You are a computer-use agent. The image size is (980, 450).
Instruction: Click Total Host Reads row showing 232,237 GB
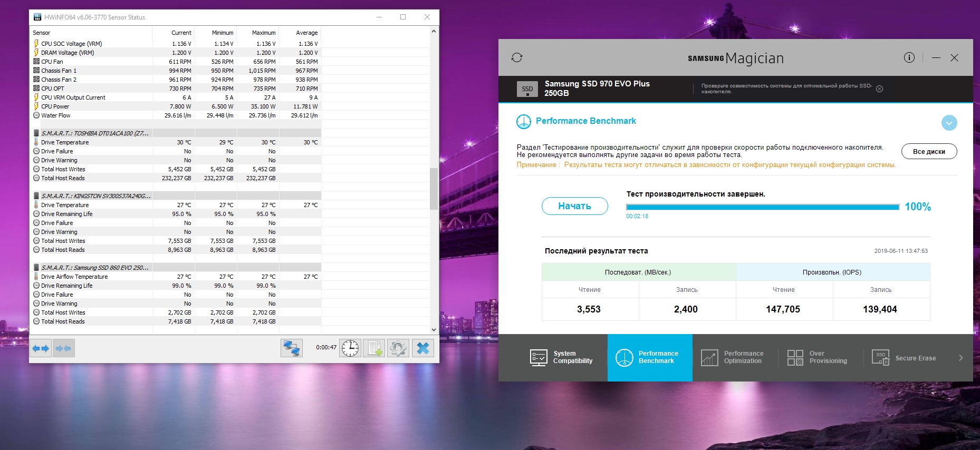(x=176, y=178)
